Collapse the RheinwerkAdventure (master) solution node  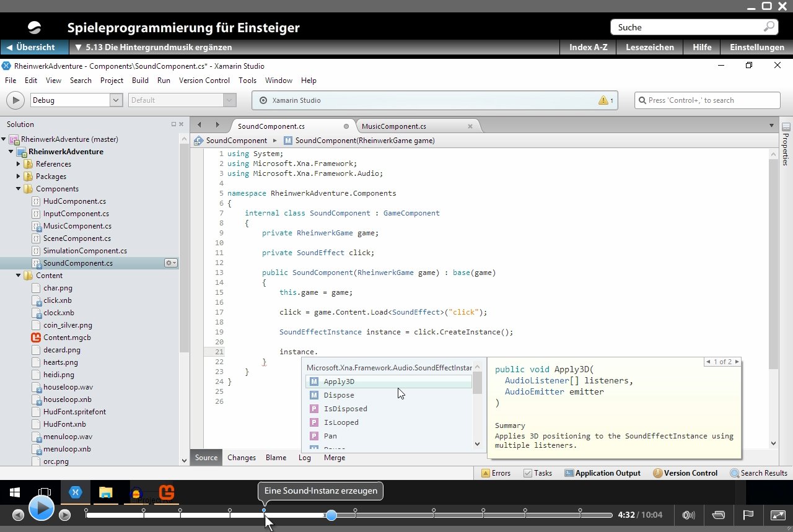click(4, 139)
